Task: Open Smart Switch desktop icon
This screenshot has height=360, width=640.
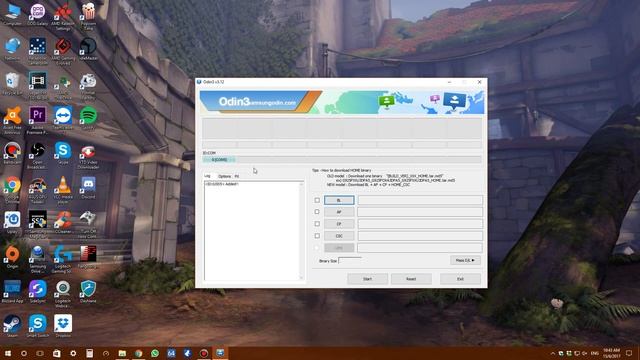Action: (37, 327)
